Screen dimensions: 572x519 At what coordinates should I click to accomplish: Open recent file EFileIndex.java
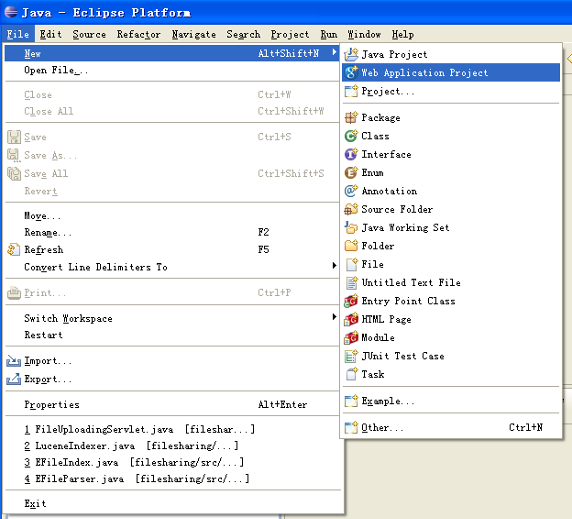coord(172,462)
